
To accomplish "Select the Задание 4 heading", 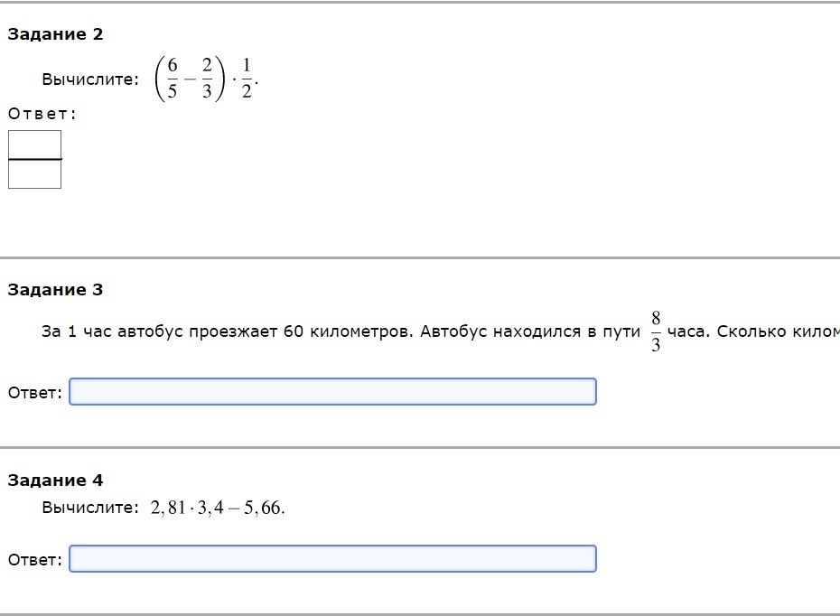I will tap(55, 481).
